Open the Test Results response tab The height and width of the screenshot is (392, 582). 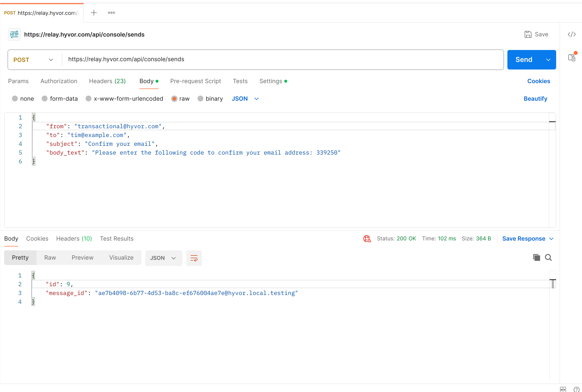coord(117,238)
